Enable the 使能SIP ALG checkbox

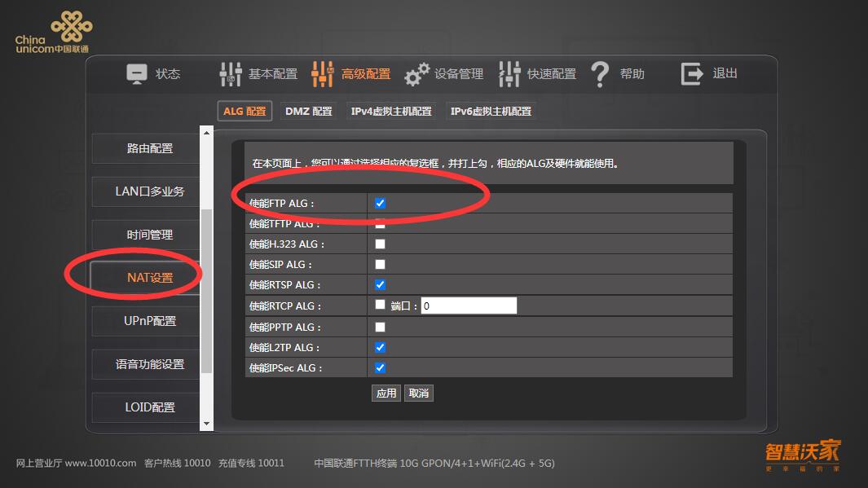click(380, 264)
